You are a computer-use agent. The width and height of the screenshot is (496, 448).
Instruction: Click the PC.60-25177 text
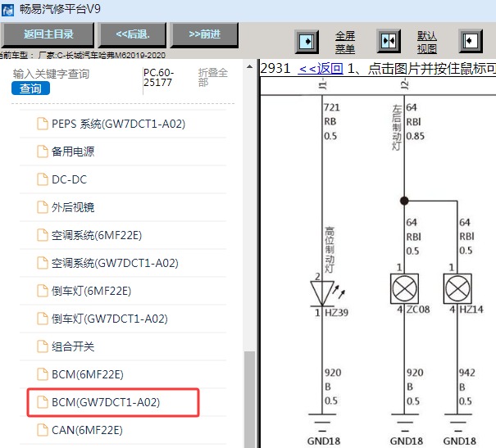point(158,78)
